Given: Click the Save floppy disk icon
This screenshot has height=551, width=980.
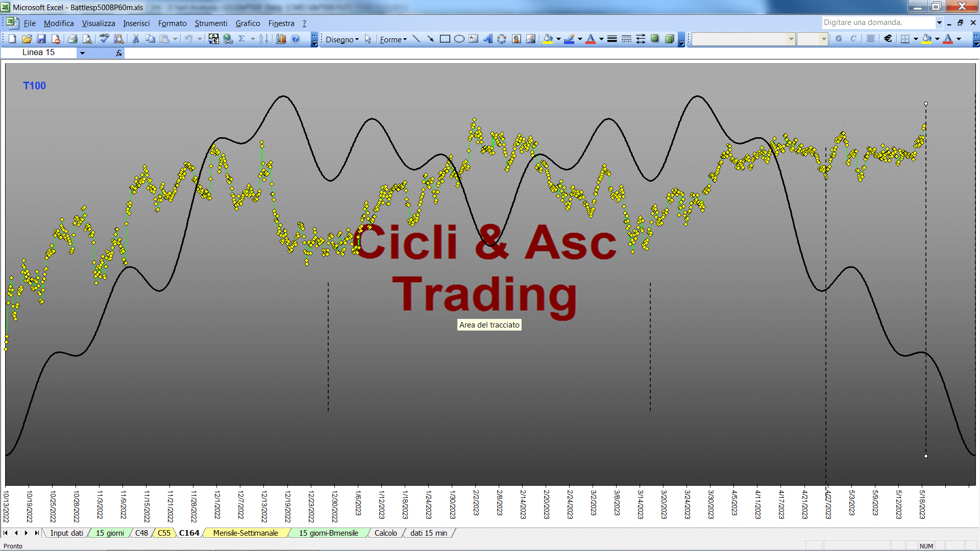Looking at the screenshot, I should [41, 39].
